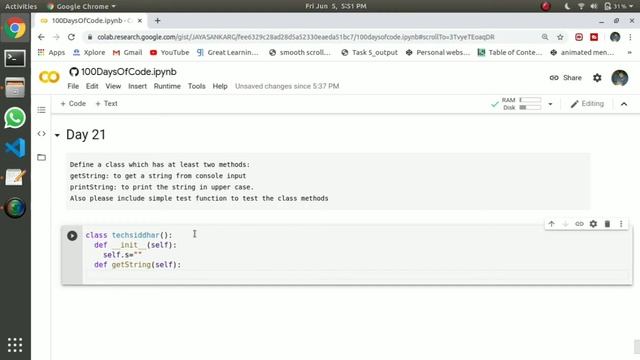Add a new Text cell
This screenshot has width=640, height=360.
pyautogui.click(x=107, y=104)
